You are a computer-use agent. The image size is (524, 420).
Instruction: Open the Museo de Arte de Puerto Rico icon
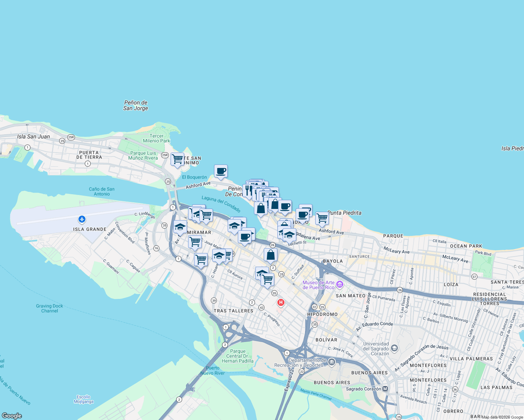coord(339,285)
